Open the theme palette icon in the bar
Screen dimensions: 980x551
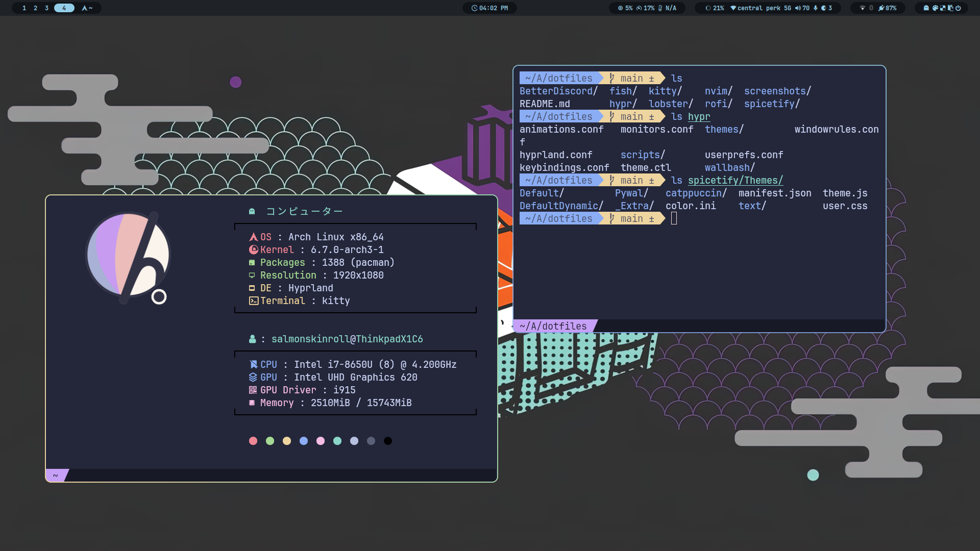935,8
